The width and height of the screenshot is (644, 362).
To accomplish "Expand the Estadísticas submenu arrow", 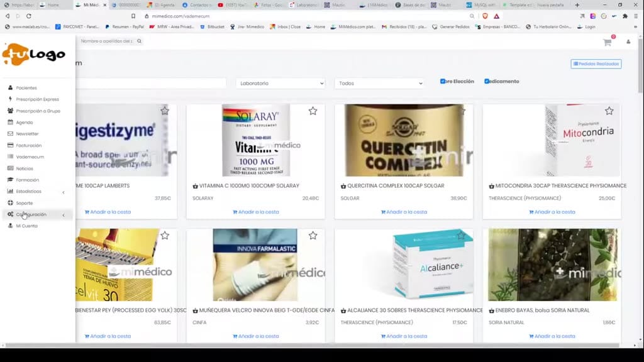I will pyautogui.click(x=64, y=192).
